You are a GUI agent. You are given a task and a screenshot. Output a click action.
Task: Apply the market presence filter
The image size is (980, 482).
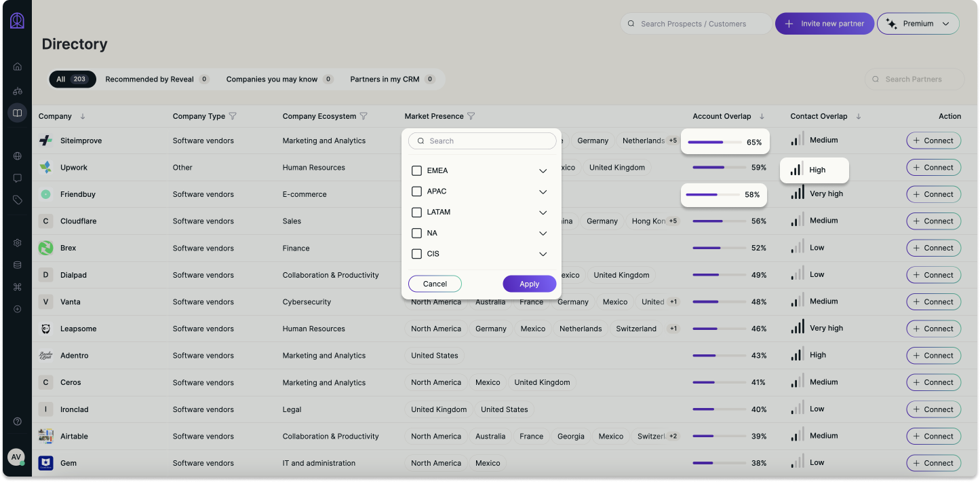click(530, 284)
